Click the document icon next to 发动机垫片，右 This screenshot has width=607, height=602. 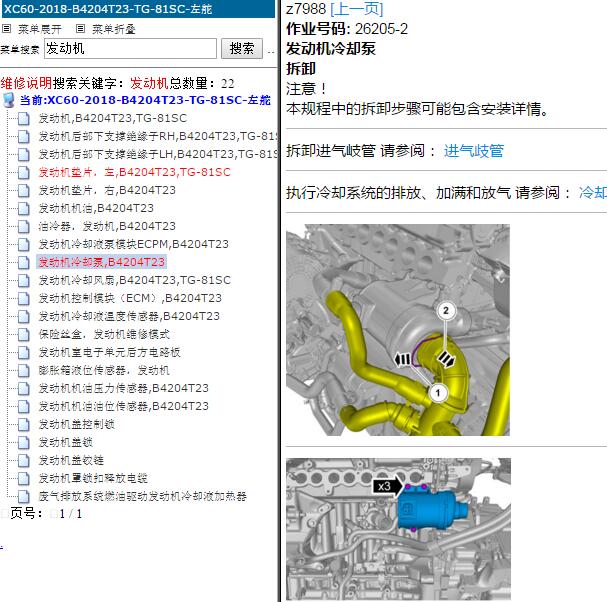pyautogui.click(x=24, y=190)
